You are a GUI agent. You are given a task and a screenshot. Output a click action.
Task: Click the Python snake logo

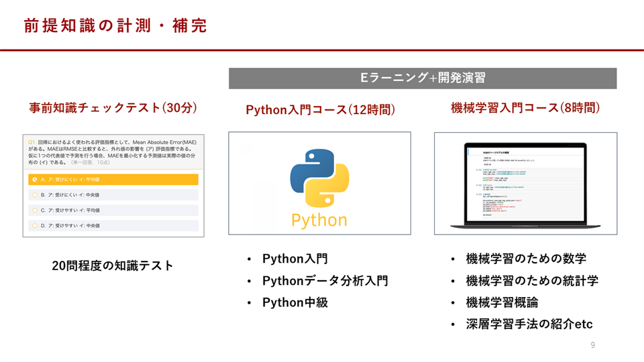tap(319, 177)
